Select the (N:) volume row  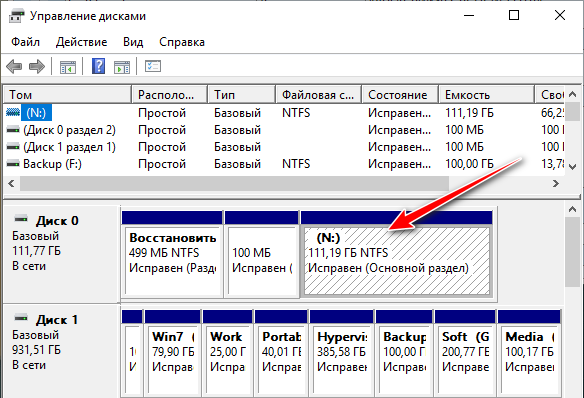point(285,112)
